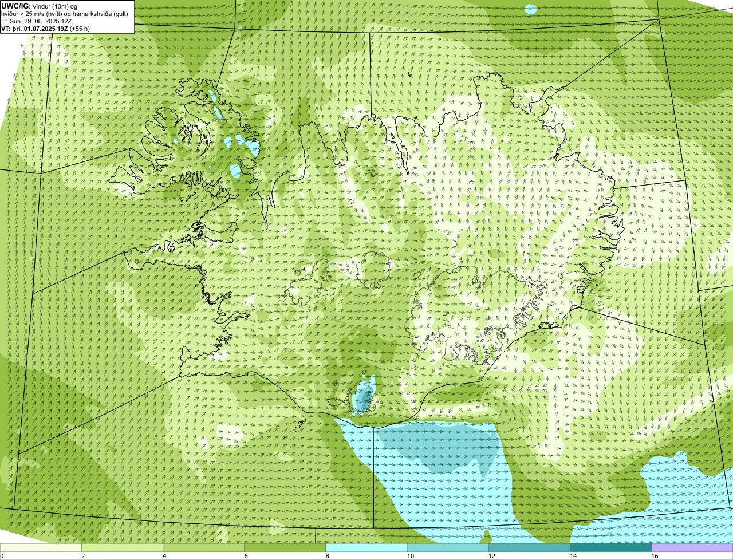
Task: Click the 4–6 m/s green colorbar swatch
Action: tap(203, 547)
